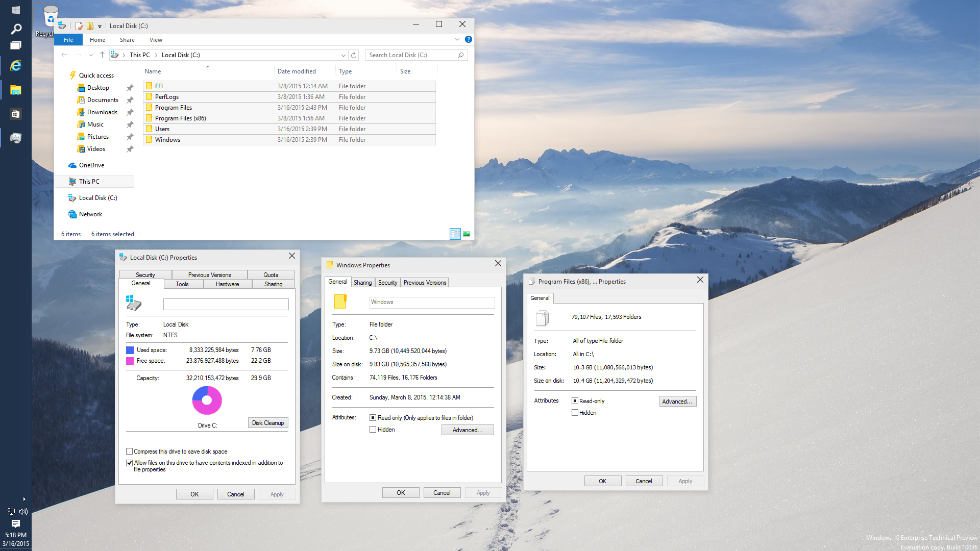Viewport: 980px width, 551px height.
Task: Click the Disk Cleanup button
Action: [x=268, y=423]
